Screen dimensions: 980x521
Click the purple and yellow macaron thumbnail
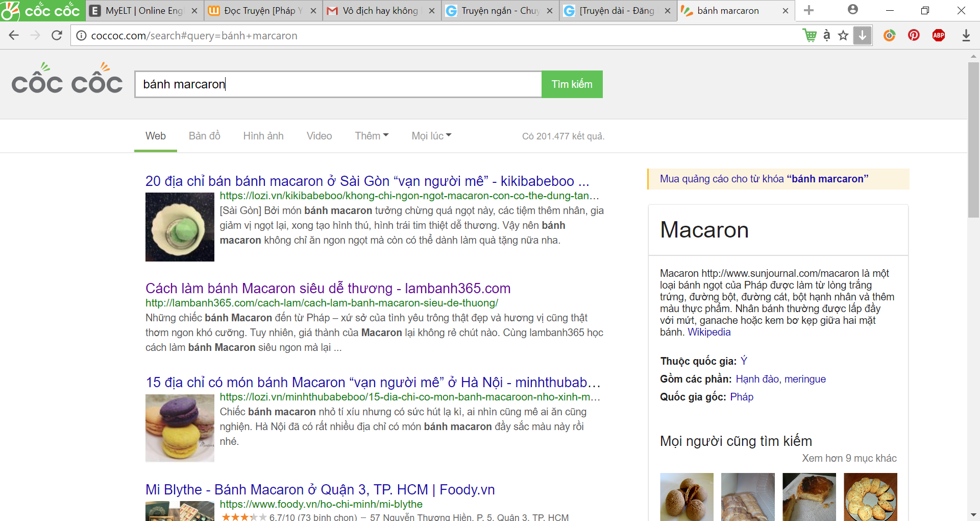click(180, 428)
